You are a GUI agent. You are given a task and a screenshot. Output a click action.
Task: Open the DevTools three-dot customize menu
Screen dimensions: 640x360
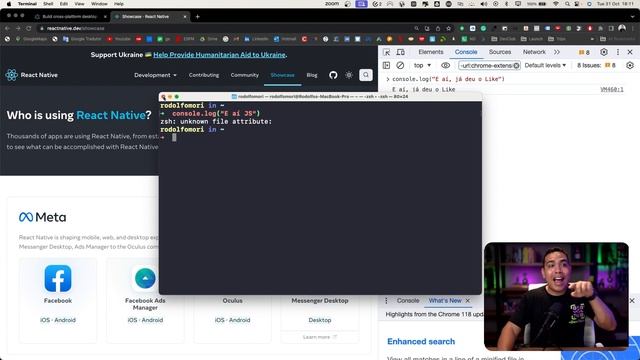coord(618,52)
